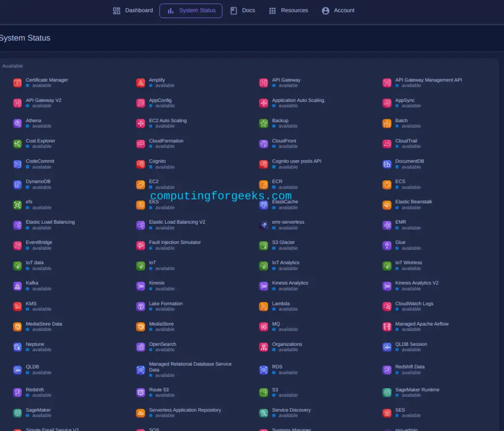Open the Account tab
504x431 pixels.
(x=338, y=11)
